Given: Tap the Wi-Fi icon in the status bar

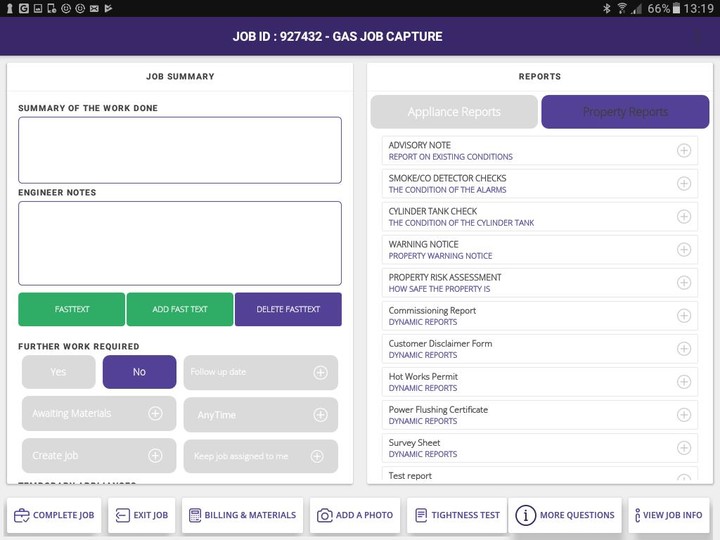Looking at the screenshot, I should tap(622, 8).
